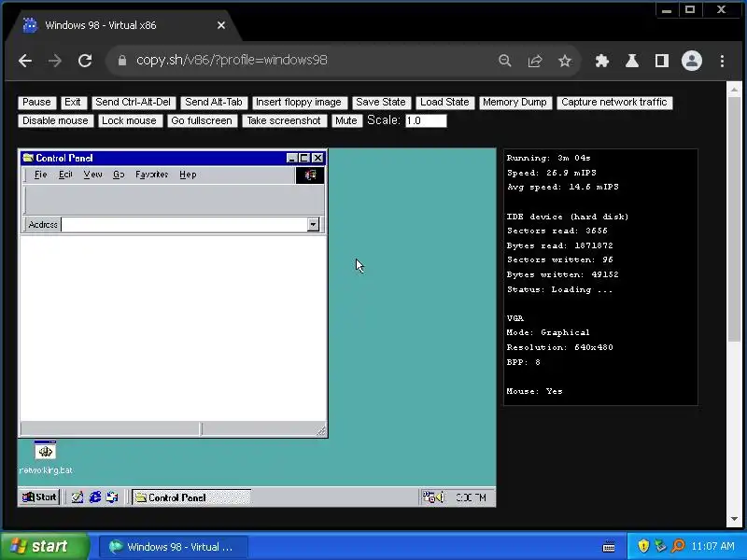The width and height of the screenshot is (747, 560).
Task: Click Windows 98 - Virtual taskbar item
Action: (x=174, y=547)
